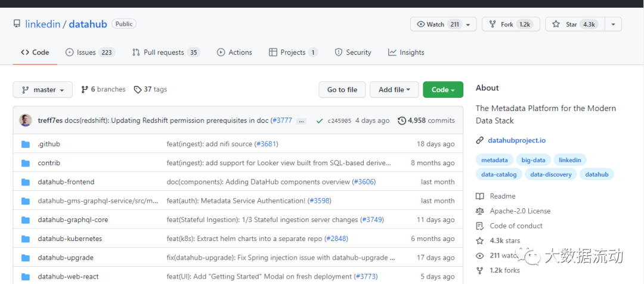The image size is (644, 284).
Task: Open the Readme link in About
Action: point(496,196)
